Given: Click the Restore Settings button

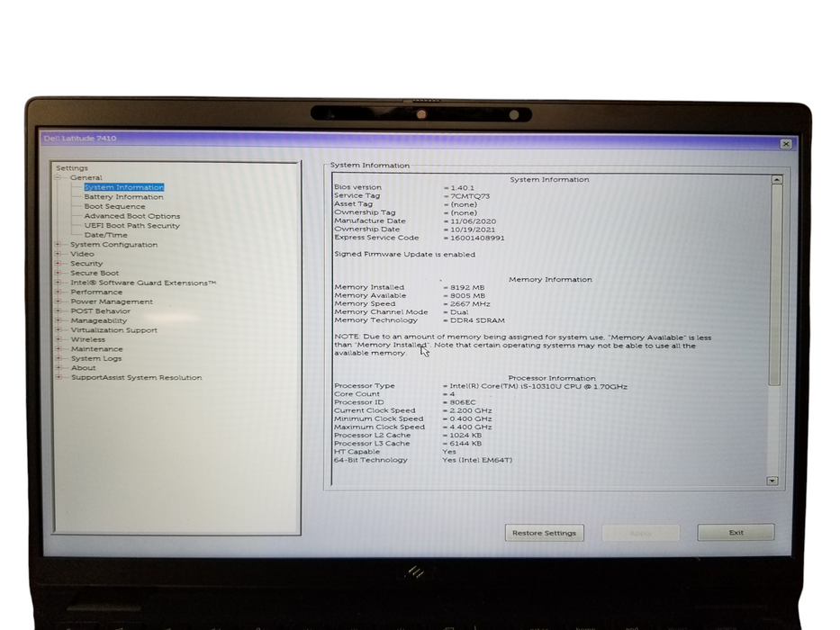Looking at the screenshot, I should (544, 532).
